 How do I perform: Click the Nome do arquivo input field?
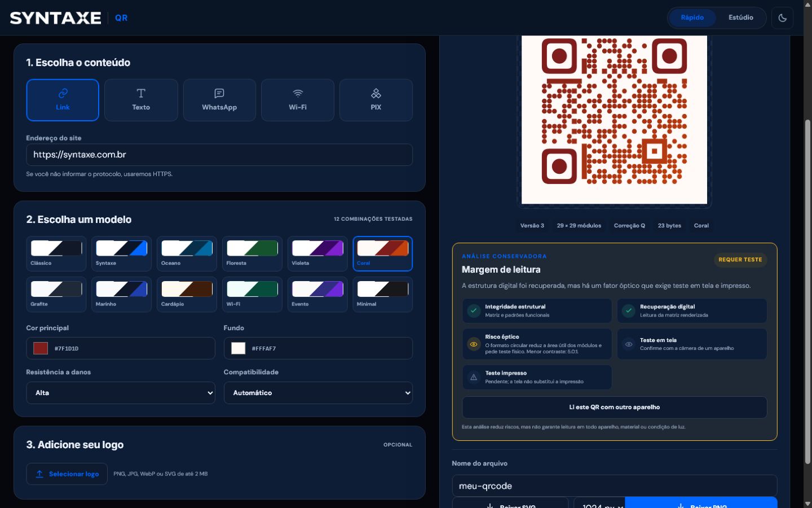coord(615,486)
